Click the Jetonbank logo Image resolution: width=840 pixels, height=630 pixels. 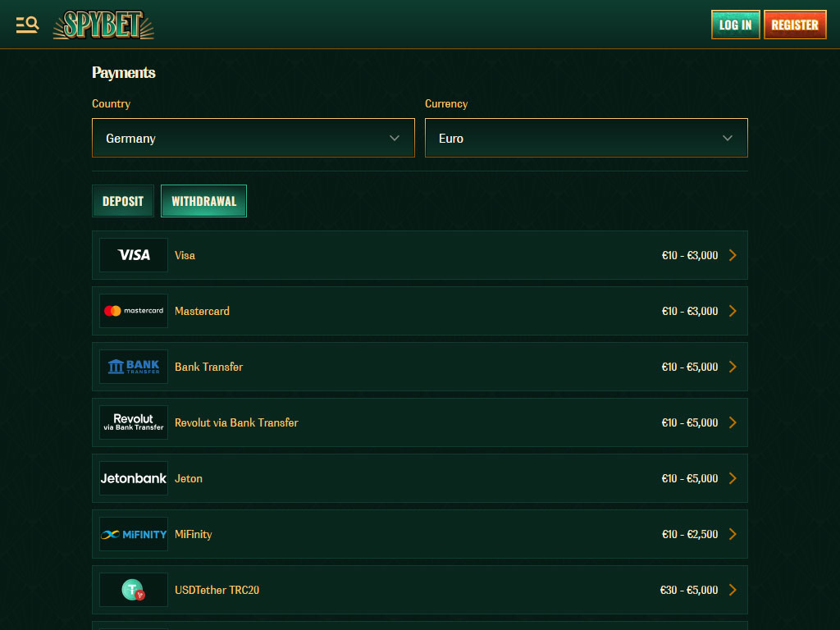[x=134, y=478]
